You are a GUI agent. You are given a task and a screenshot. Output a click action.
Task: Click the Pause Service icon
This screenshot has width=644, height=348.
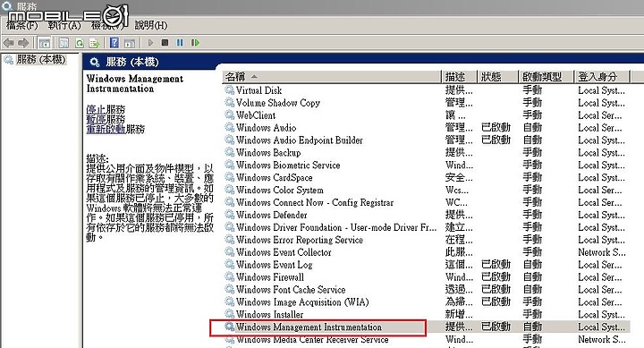[180, 43]
